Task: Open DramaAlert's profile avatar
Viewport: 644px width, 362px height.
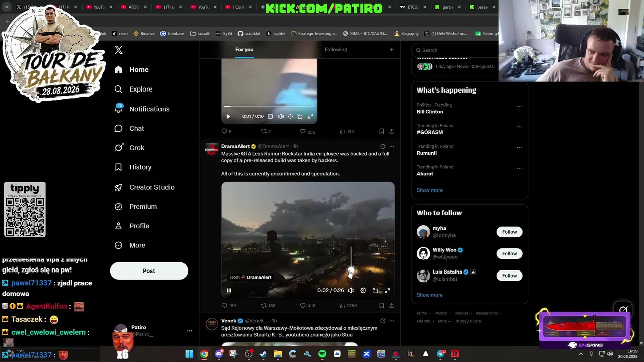Action: tap(212, 150)
